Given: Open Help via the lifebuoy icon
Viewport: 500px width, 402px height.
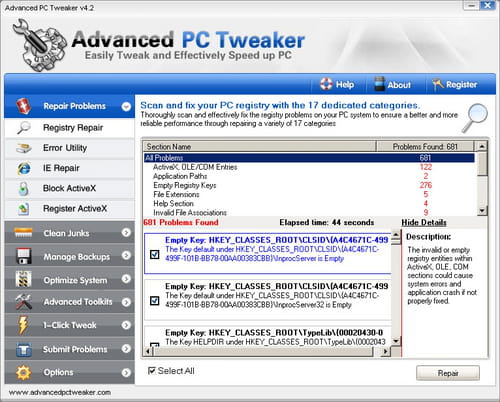Looking at the screenshot, I should point(326,84).
